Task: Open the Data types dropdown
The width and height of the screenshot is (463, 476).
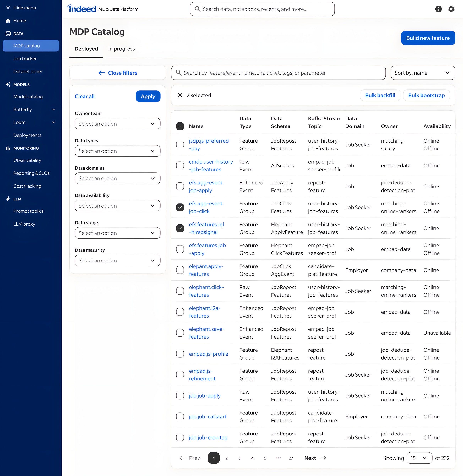Action: 117,151
